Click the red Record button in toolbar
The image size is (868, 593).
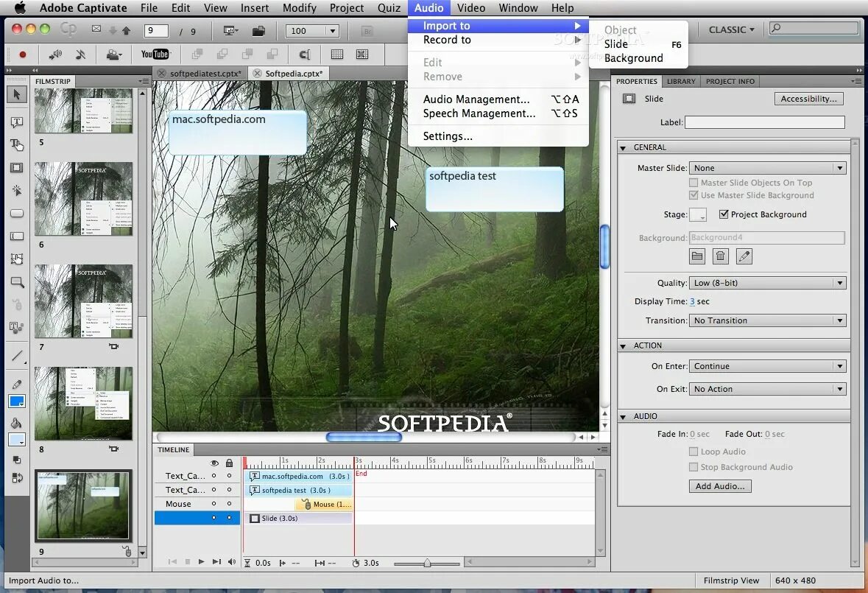coord(23,55)
